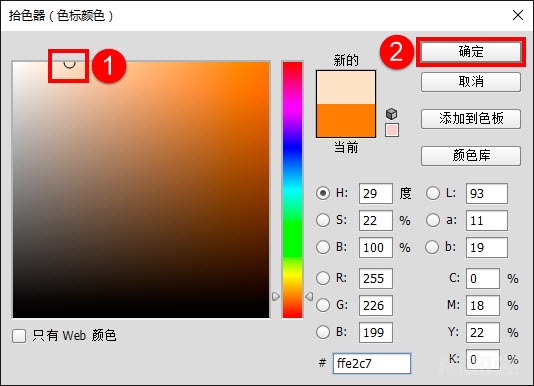
Task: Click the left hue slider arrow handle
Action: coord(276,296)
